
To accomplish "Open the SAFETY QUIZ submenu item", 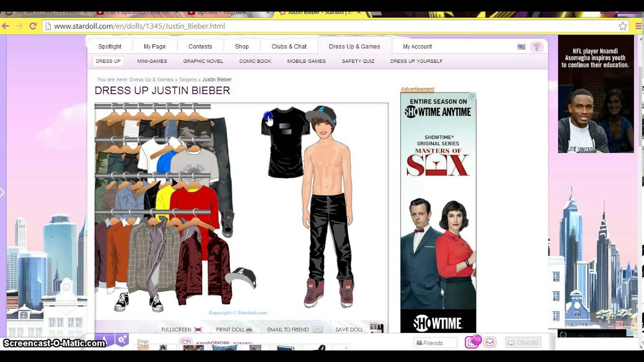I will point(358,61).
